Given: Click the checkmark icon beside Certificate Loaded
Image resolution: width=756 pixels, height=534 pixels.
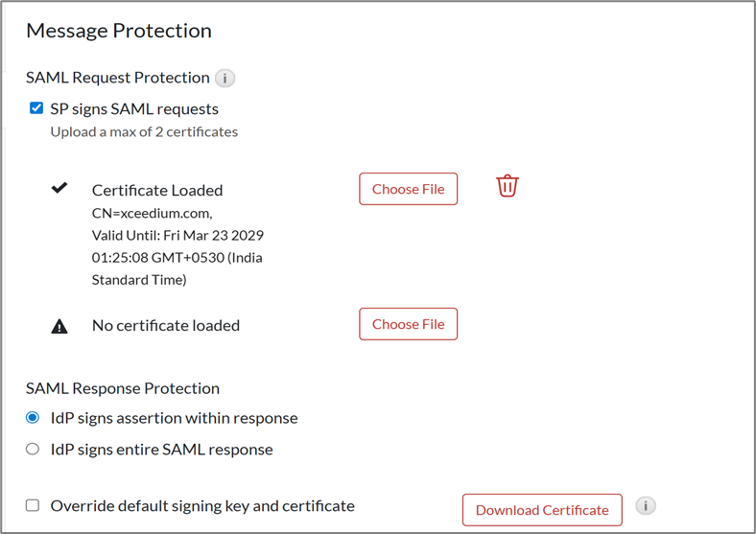Looking at the screenshot, I should tap(59, 189).
